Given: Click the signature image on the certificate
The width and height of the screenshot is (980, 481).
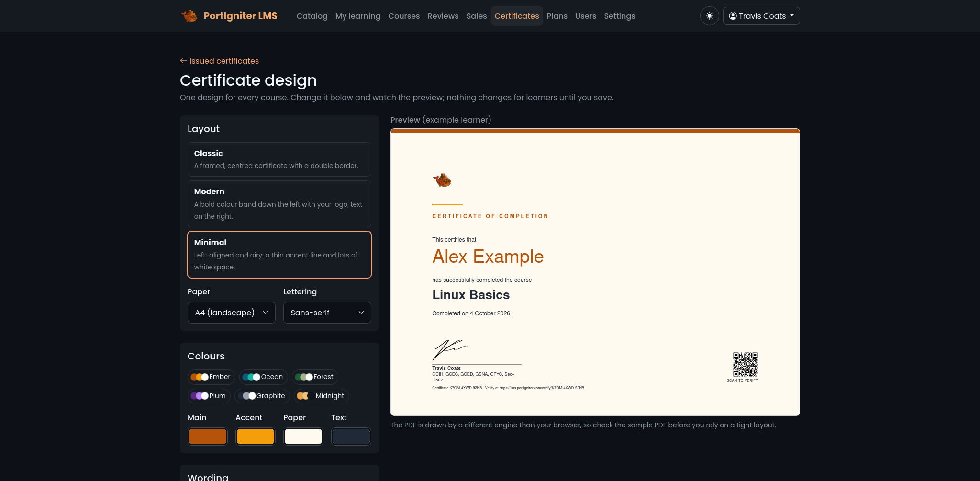Looking at the screenshot, I should (450, 350).
